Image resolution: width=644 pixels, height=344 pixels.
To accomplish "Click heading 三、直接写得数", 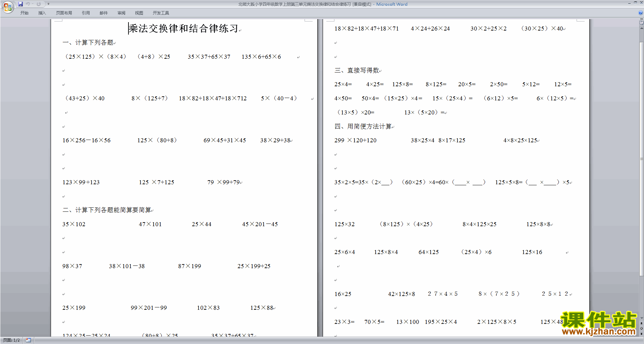I will click(x=357, y=70).
